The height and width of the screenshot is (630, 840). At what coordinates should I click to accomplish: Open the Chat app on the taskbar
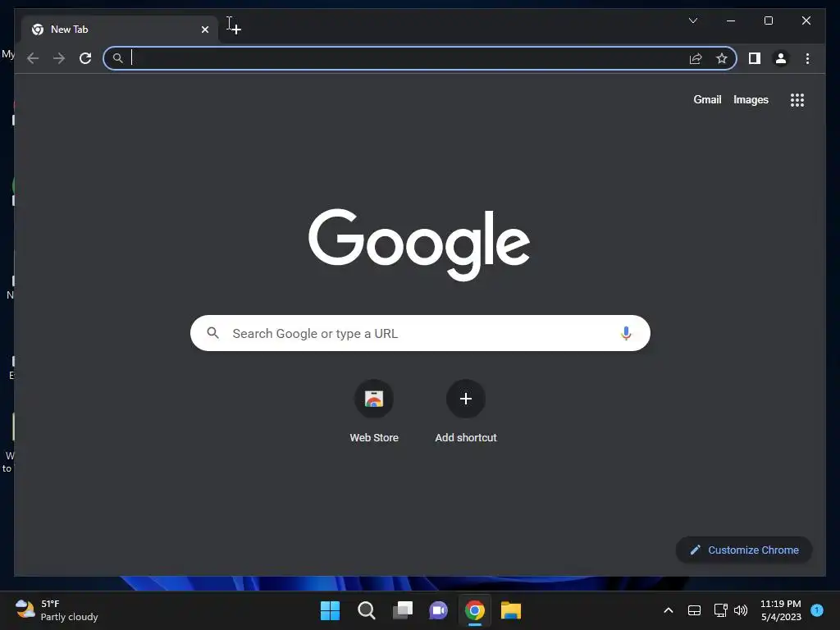click(x=439, y=610)
